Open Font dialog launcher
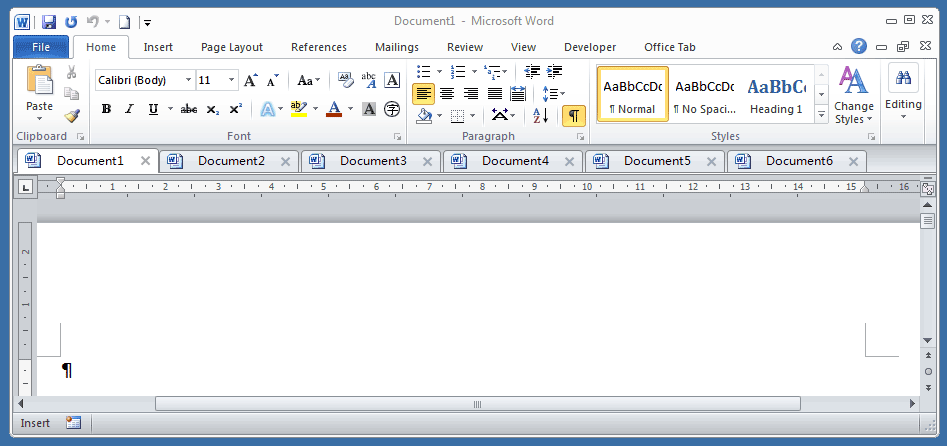This screenshot has height=446, width=947. pos(397,137)
